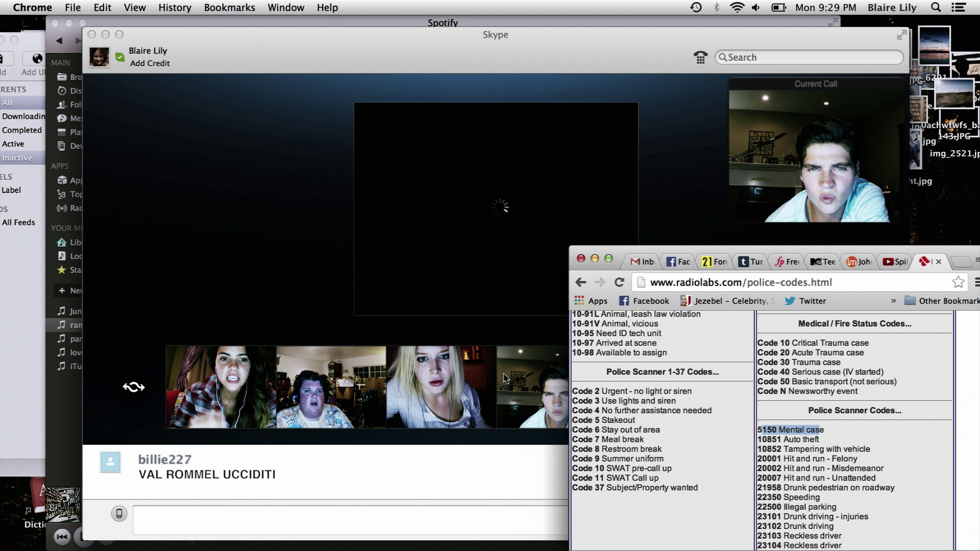Close the active radiolabs Chrome tab

point(938,262)
